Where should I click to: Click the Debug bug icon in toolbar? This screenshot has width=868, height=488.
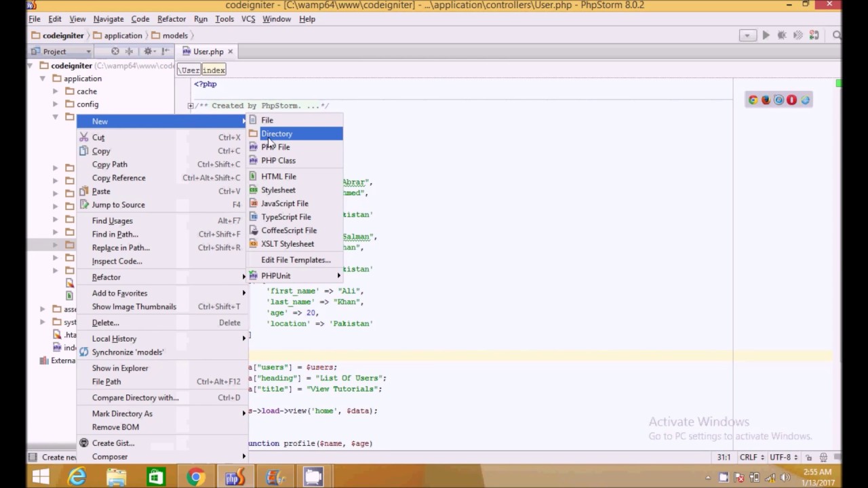click(782, 35)
